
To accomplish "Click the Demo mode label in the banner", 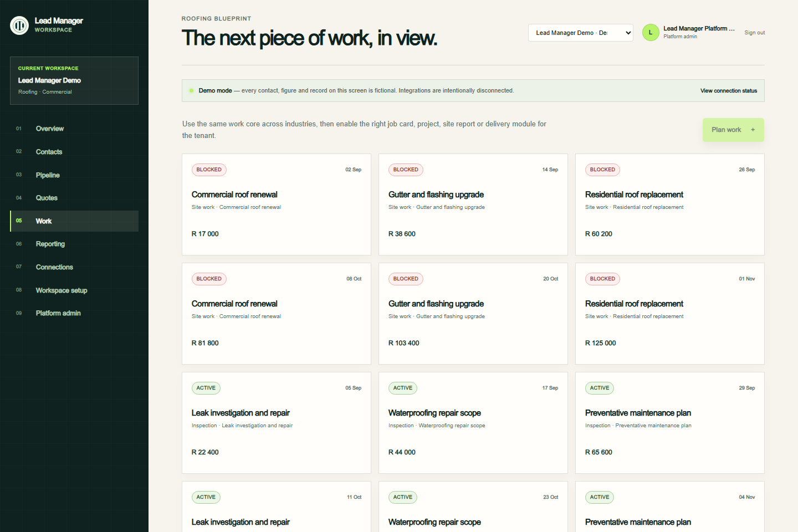I will (215, 91).
